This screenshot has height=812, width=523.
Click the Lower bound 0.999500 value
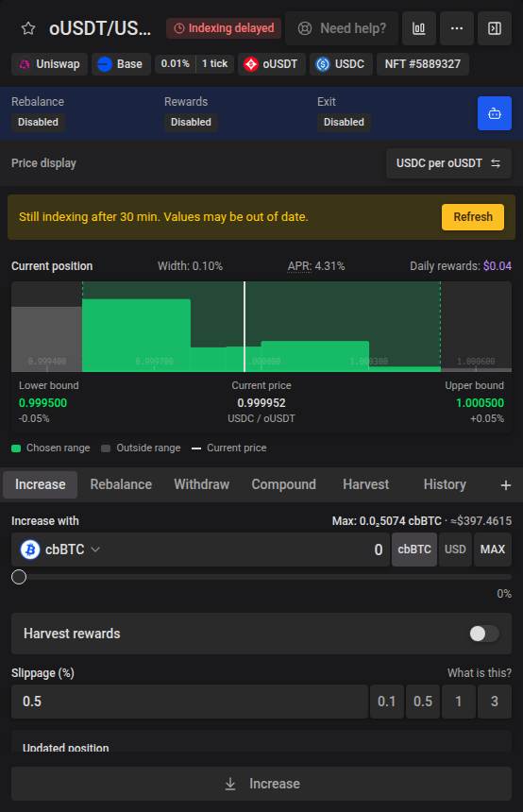pos(43,403)
